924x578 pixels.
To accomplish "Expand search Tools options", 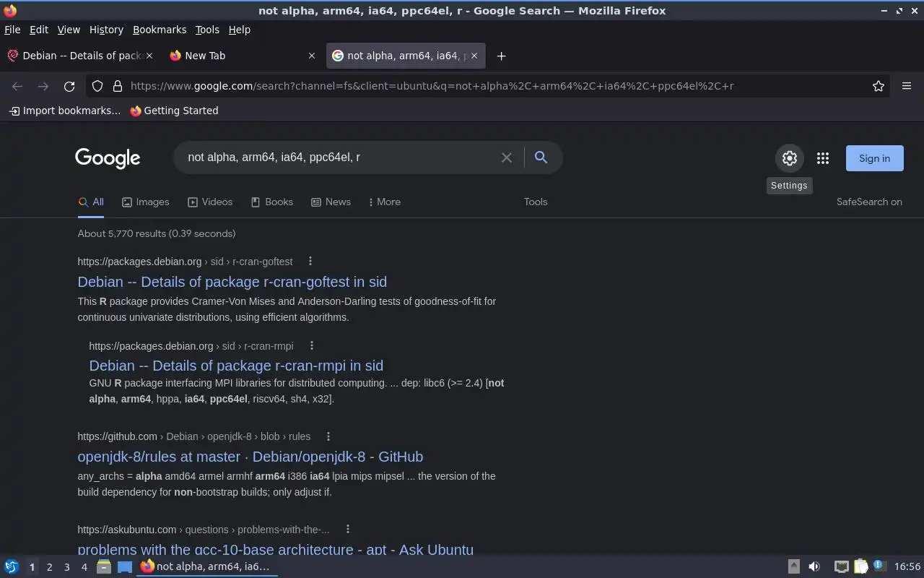I will point(536,202).
